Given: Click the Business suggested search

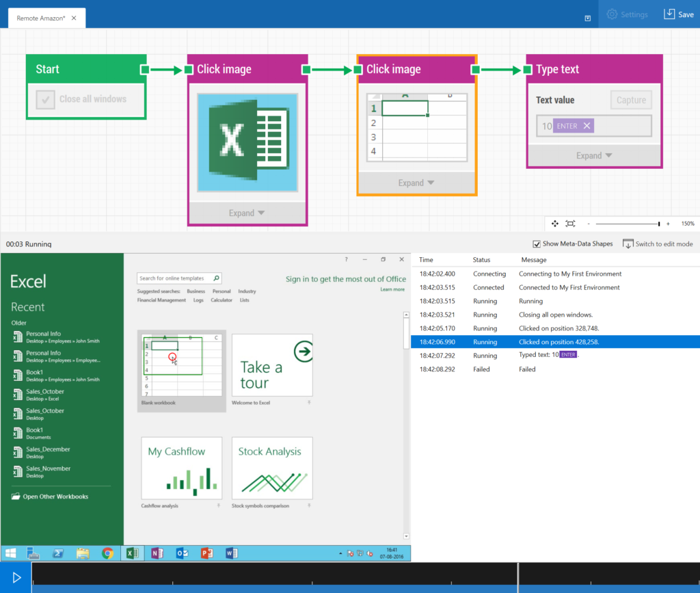Looking at the screenshot, I should [x=196, y=291].
